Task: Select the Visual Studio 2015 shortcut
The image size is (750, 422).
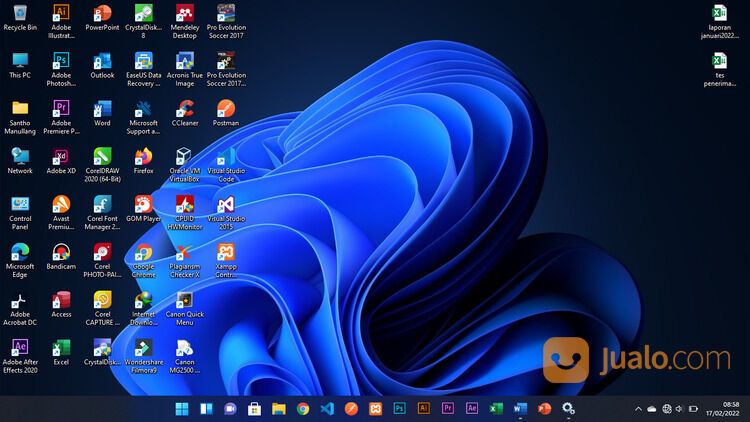Action: [x=226, y=213]
